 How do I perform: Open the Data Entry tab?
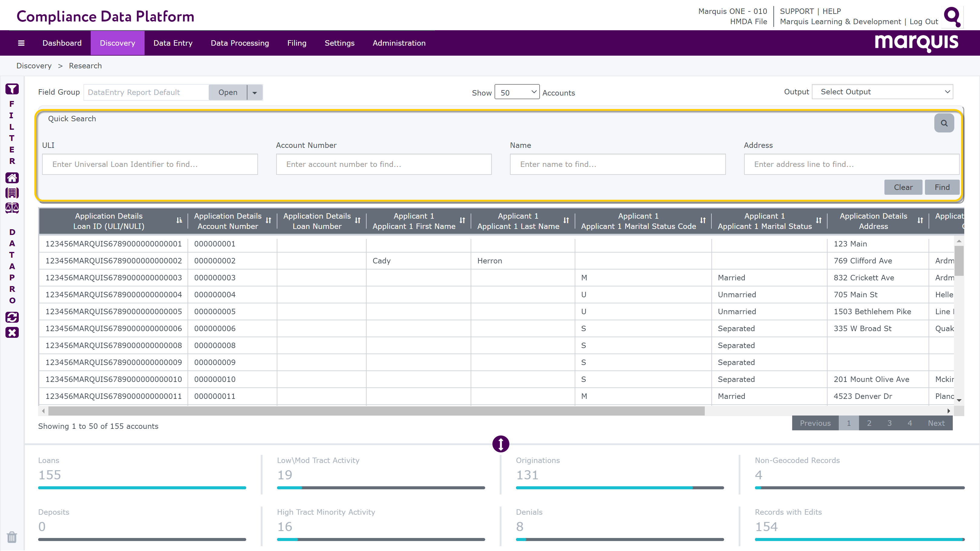point(173,43)
